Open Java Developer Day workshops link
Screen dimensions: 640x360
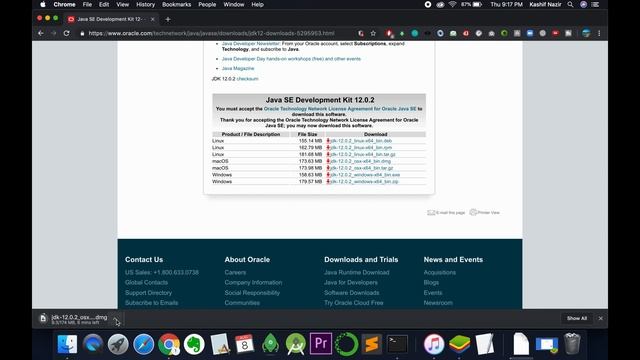pyautogui.click(x=291, y=59)
